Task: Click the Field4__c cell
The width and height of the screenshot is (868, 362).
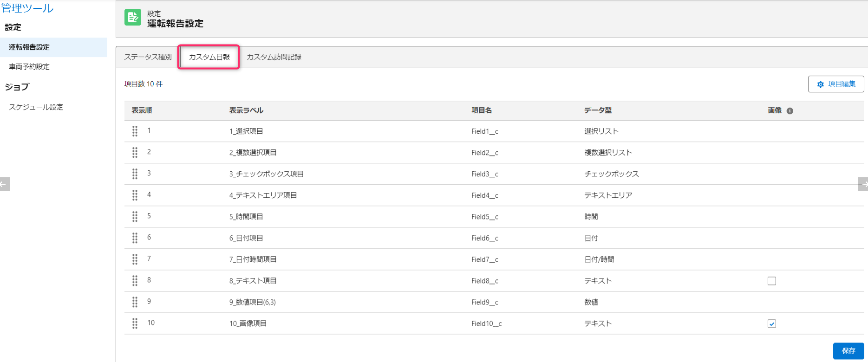Action: point(485,195)
